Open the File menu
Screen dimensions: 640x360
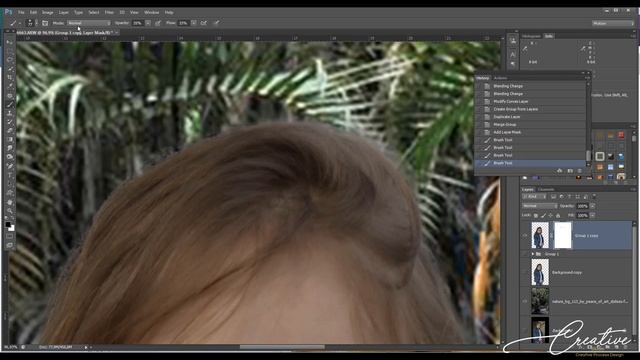tap(21, 12)
